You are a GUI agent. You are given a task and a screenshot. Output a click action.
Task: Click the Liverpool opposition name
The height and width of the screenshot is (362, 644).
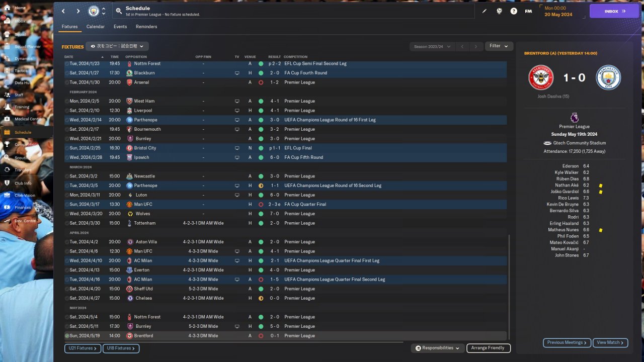143,111
